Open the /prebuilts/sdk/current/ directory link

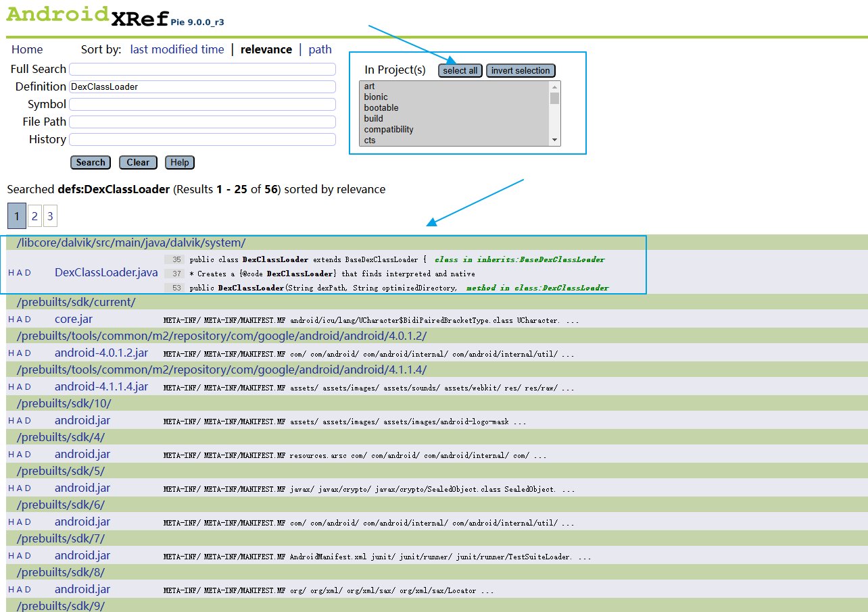click(76, 302)
